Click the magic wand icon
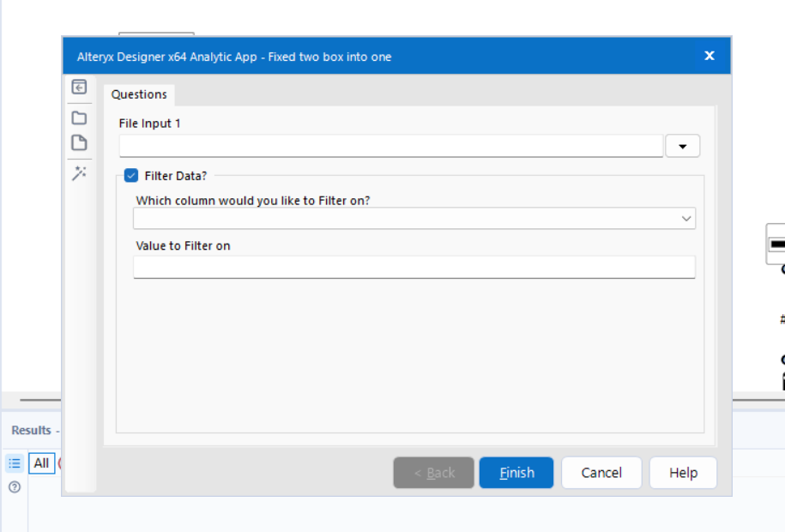This screenshot has height=532, width=785. (x=79, y=173)
